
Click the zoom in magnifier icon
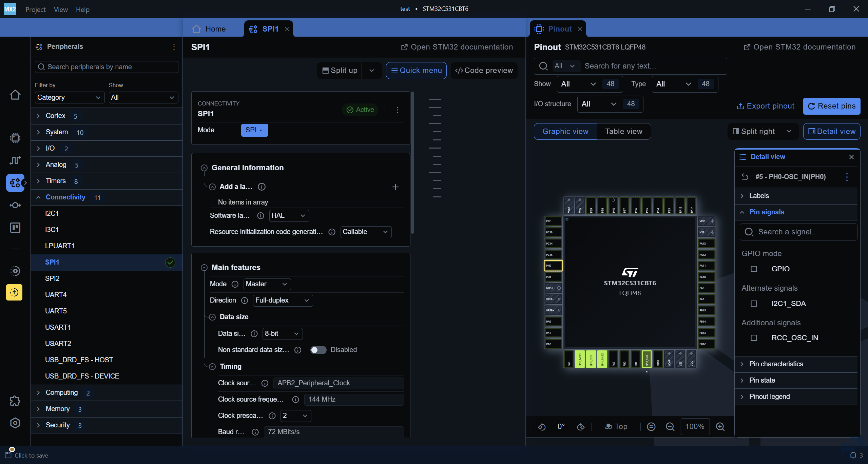click(x=720, y=427)
